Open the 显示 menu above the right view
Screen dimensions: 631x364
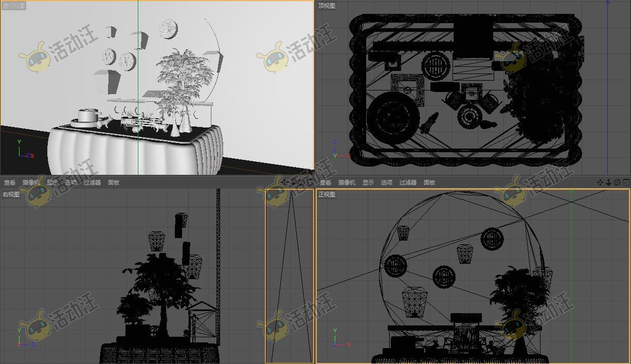point(52,183)
